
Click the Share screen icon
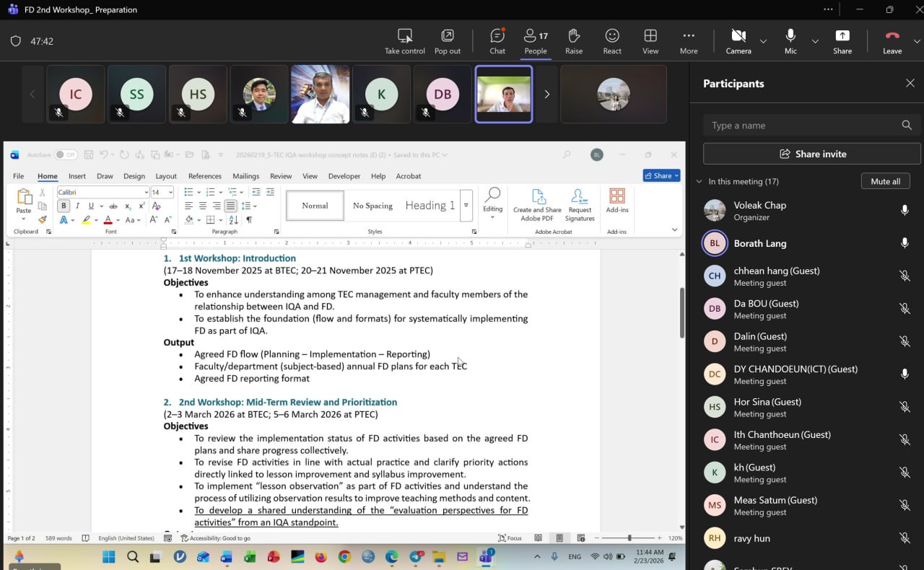coord(842,40)
